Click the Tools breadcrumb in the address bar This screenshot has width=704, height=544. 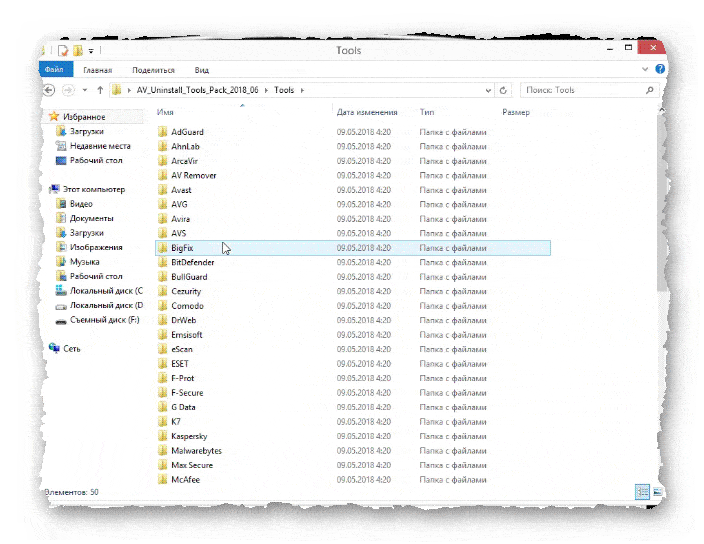[284, 90]
